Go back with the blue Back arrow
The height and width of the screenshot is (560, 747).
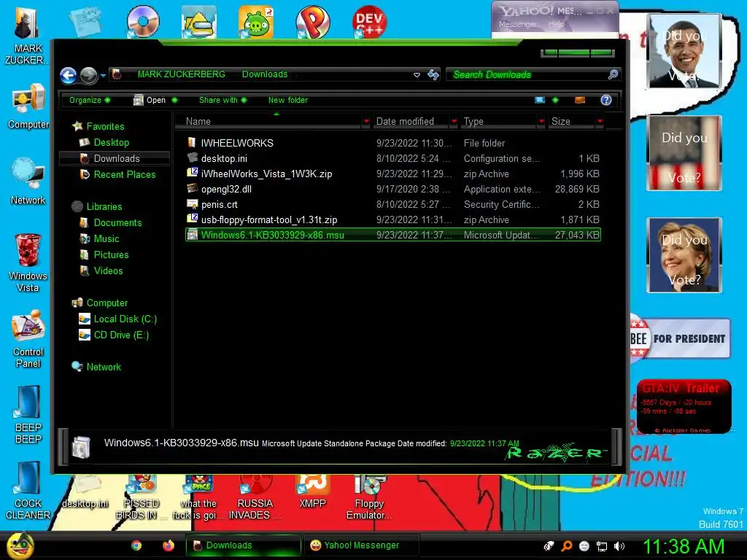pyautogui.click(x=68, y=75)
